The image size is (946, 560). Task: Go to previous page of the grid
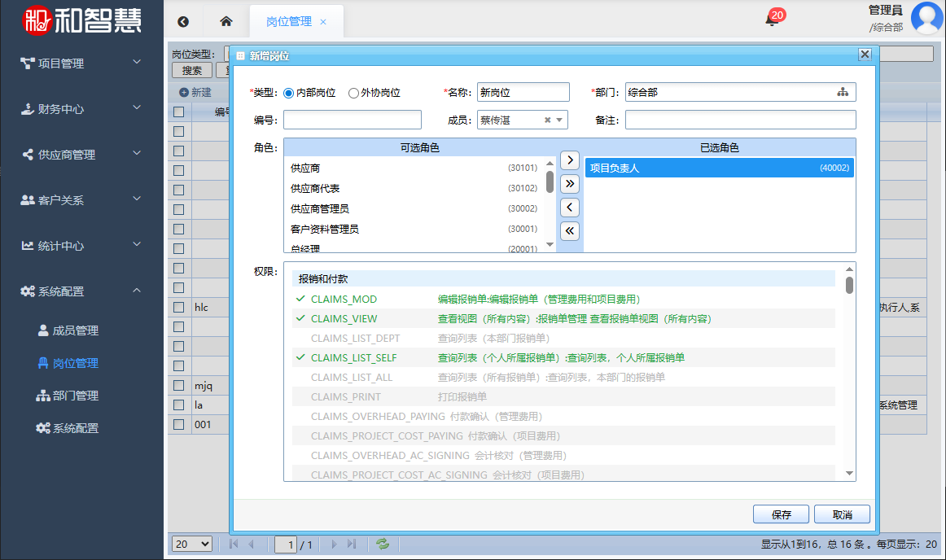pos(252,544)
